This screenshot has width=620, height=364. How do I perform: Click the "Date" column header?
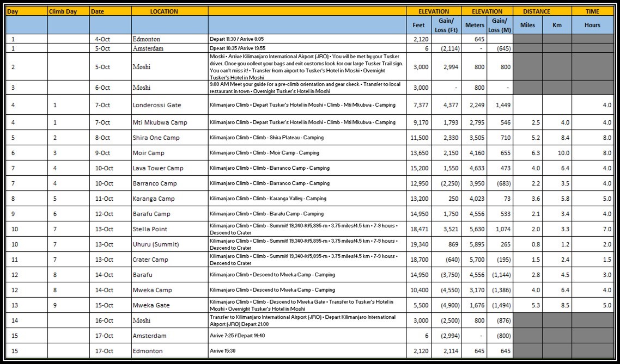[x=98, y=11]
